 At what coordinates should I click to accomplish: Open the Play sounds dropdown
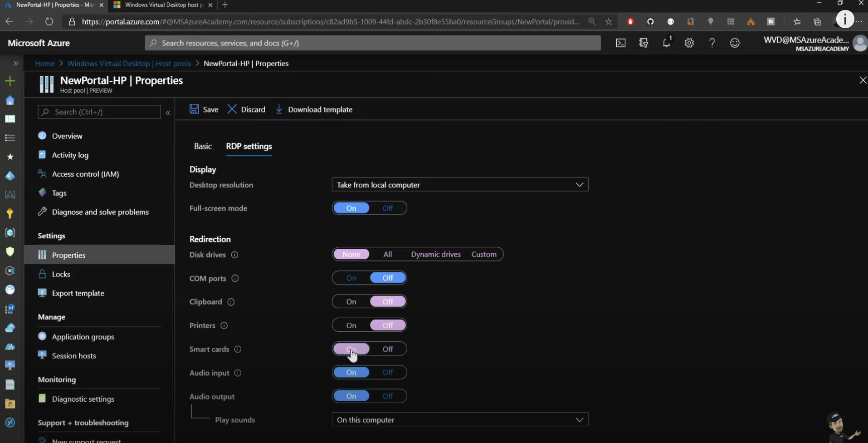click(x=459, y=420)
